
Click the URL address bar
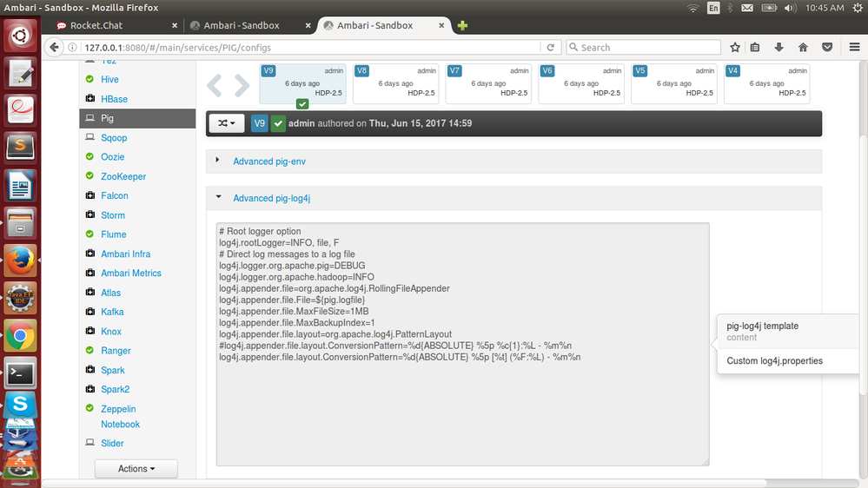(x=310, y=48)
